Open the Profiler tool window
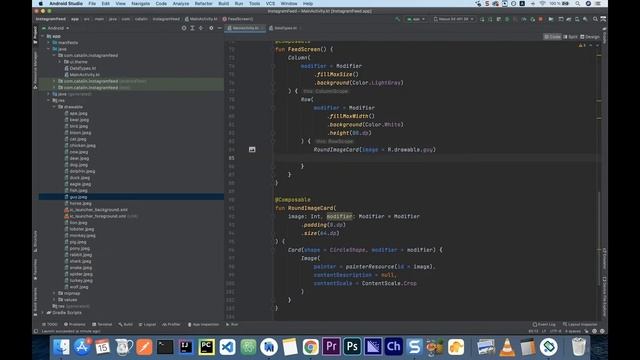The image size is (640, 360). click(x=171, y=324)
